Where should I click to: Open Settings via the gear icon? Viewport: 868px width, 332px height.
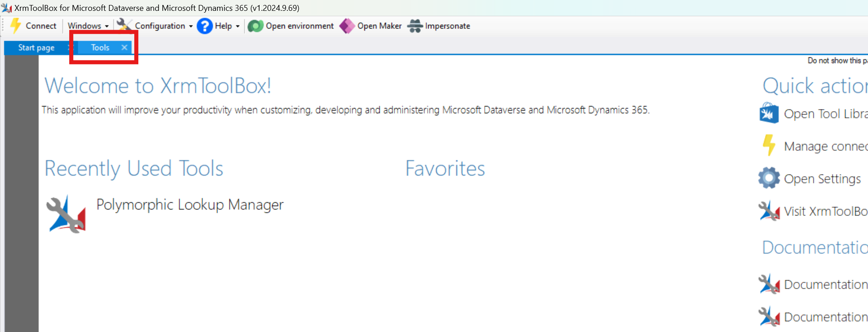[769, 178]
